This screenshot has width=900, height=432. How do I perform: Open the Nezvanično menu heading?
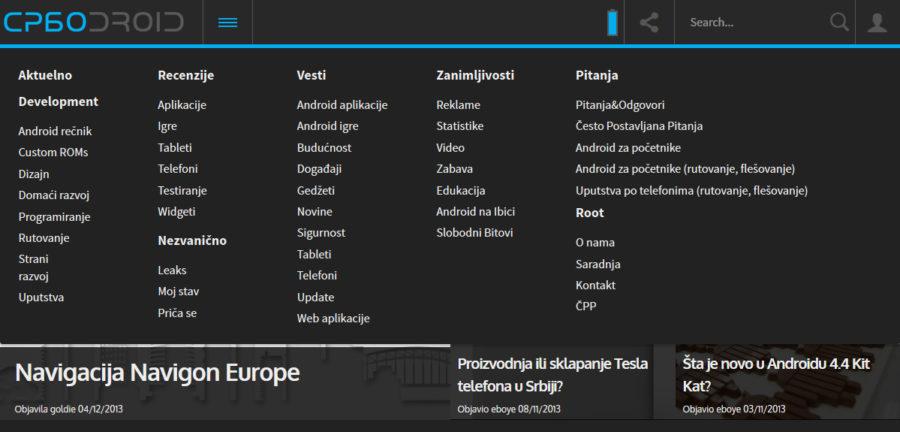pyautogui.click(x=192, y=240)
